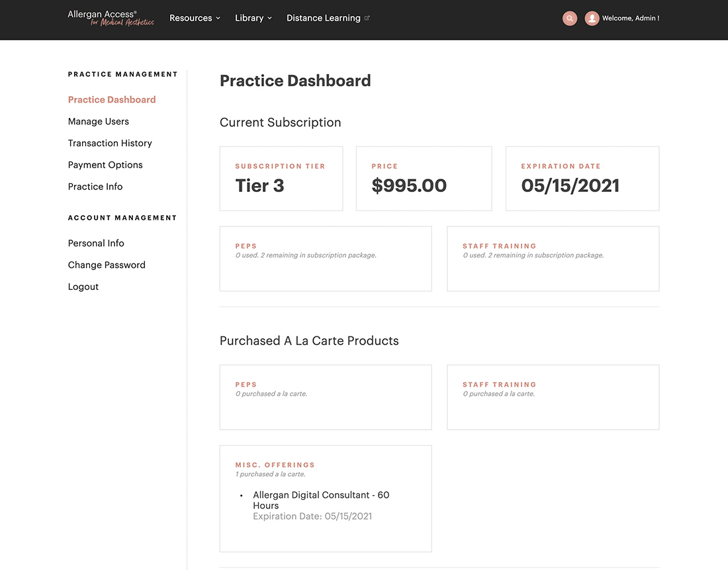The image size is (728, 570).
Task: Click the Price card showing $995.00
Action: [x=424, y=179]
